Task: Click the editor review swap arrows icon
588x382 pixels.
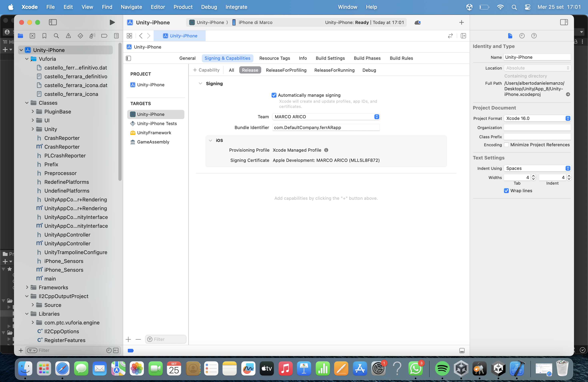Action: click(450, 36)
